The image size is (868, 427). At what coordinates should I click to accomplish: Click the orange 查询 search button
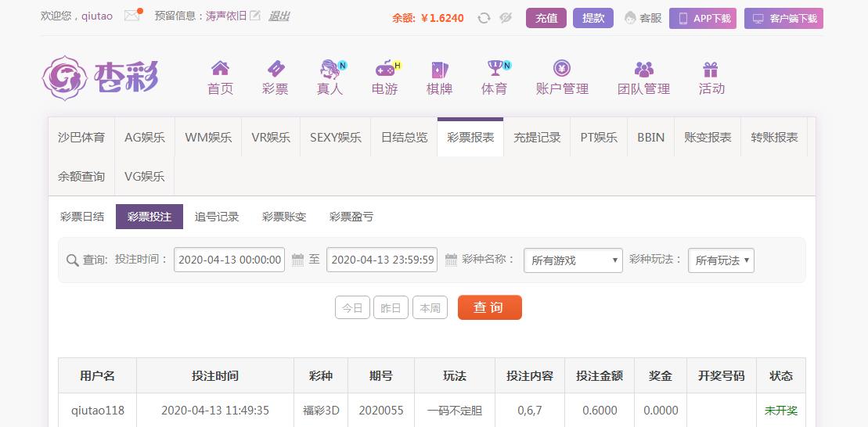[489, 307]
